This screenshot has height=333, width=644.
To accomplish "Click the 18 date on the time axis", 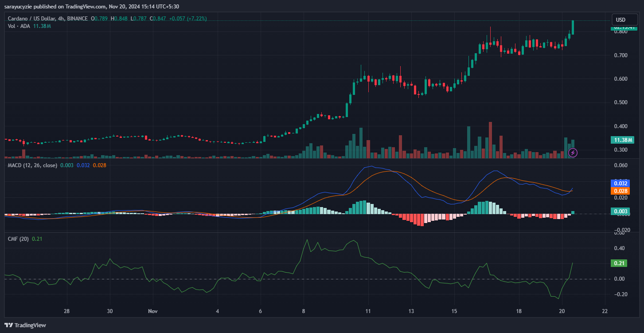I will 519,311.
